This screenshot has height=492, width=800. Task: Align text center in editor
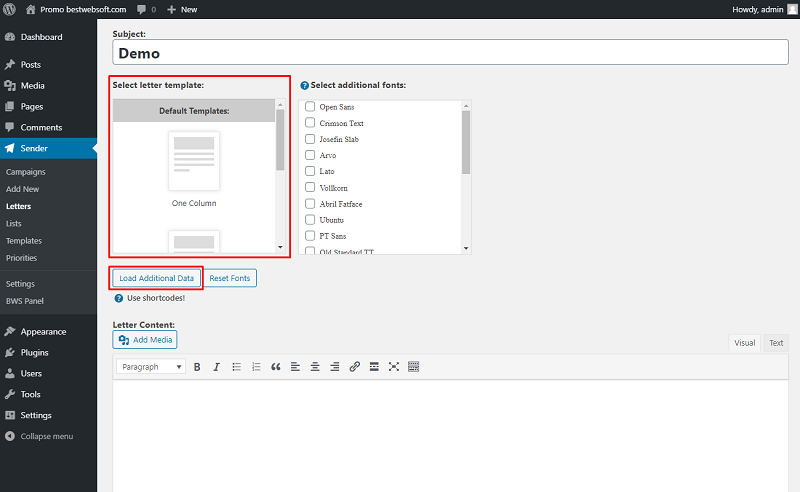pyautogui.click(x=315, y=366)
